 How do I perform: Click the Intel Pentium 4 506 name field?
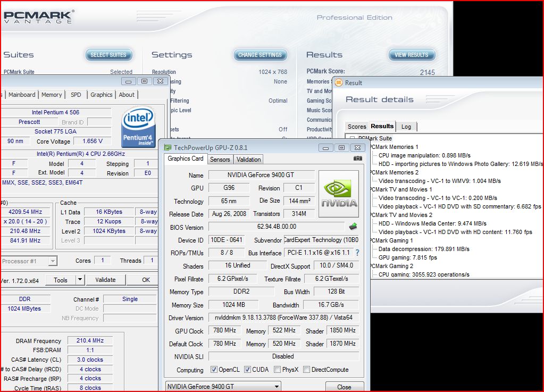coord(55,112)
